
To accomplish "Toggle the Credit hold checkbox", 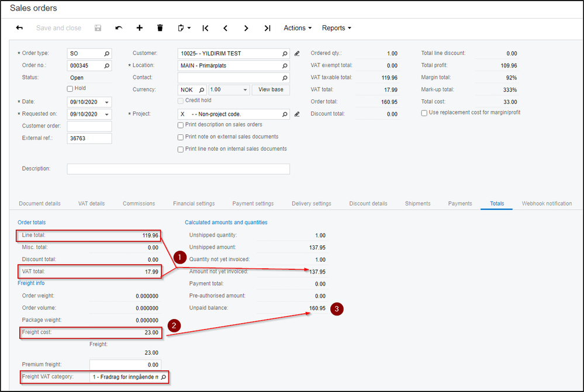I will tap(181, 101).
